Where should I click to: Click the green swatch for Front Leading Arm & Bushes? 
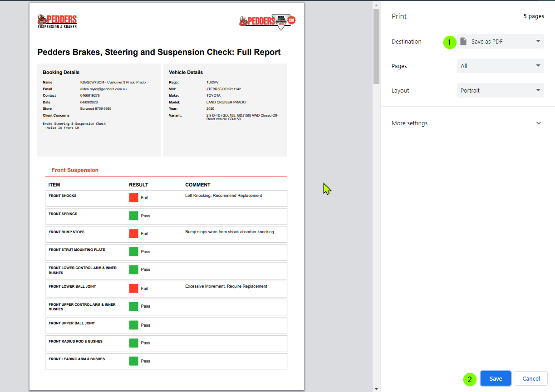133,361
